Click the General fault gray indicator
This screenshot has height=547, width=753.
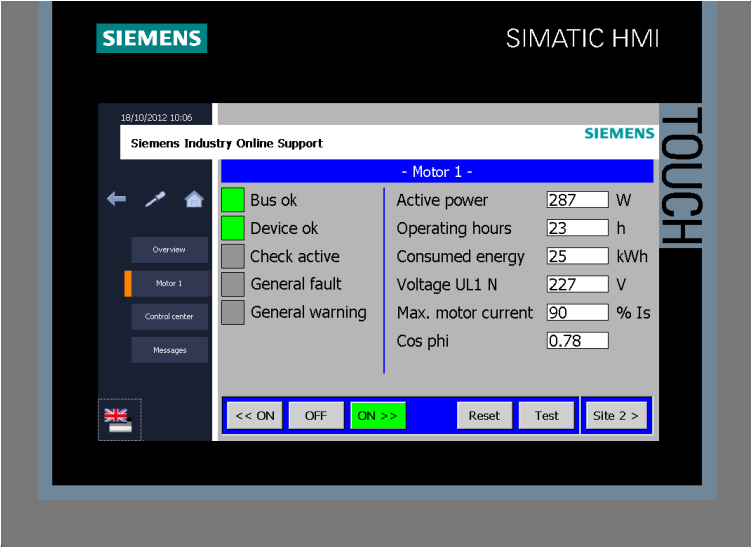[x=233, y=284]
